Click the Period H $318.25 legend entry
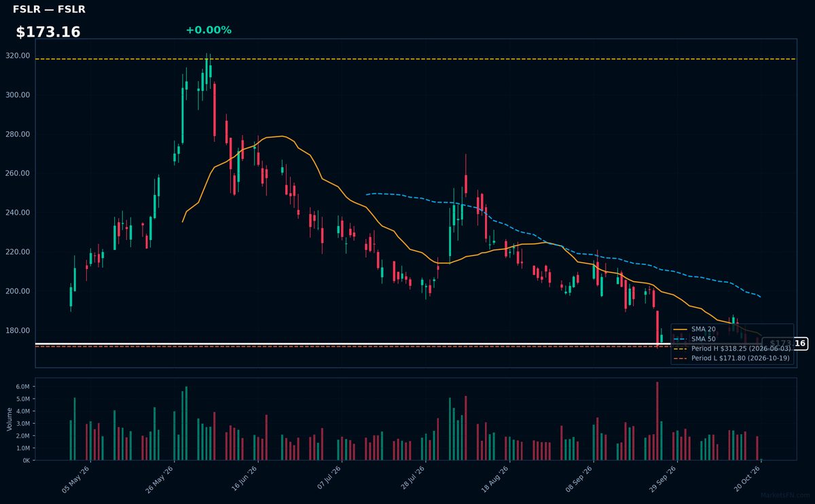Viewport: 815px width, 504px height. point(732,348)
